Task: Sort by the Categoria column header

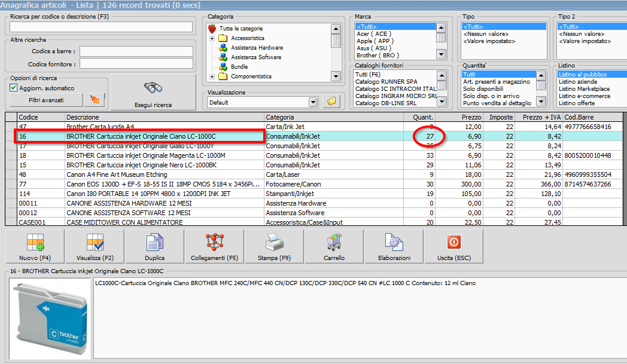Action: point(334,117)
